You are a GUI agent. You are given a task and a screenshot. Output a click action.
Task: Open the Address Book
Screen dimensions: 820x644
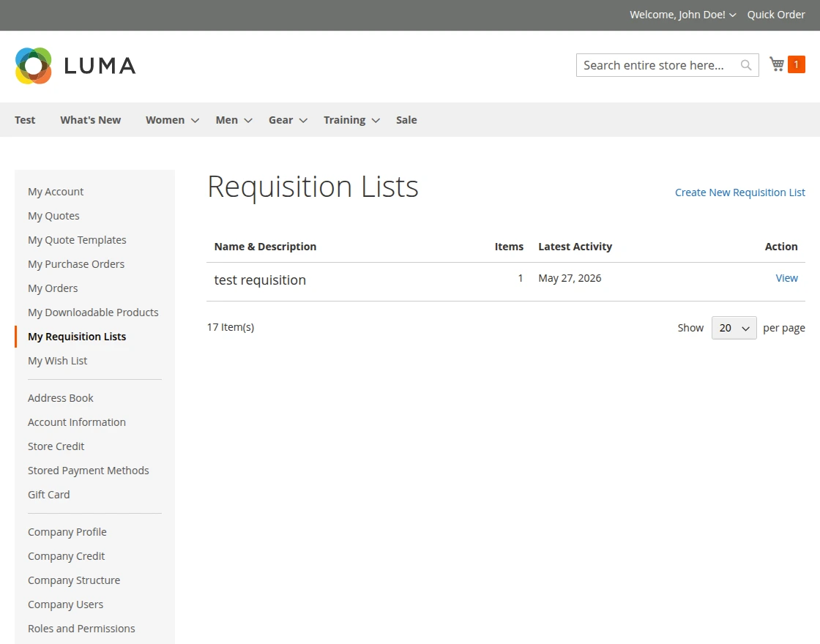(x=60, y=398)
